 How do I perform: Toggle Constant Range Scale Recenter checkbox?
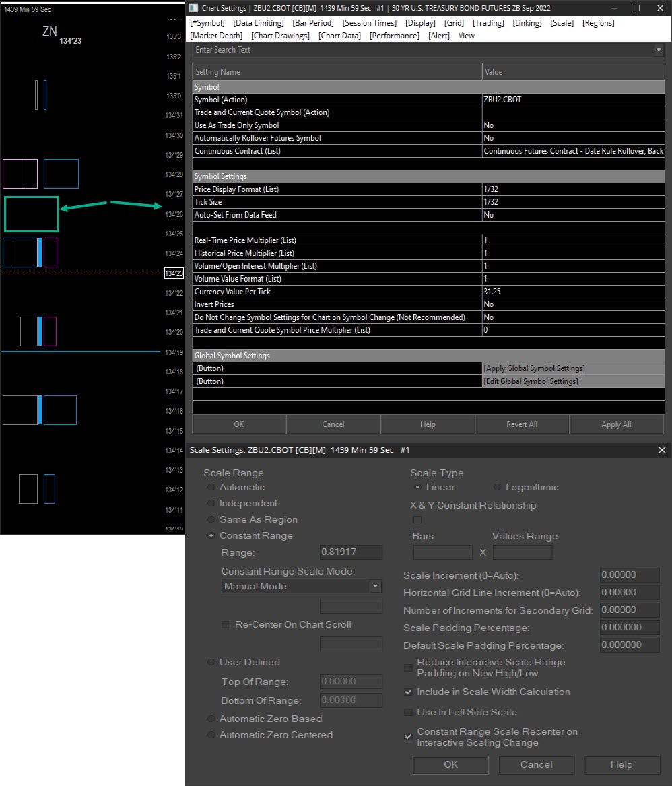point(409,737)
